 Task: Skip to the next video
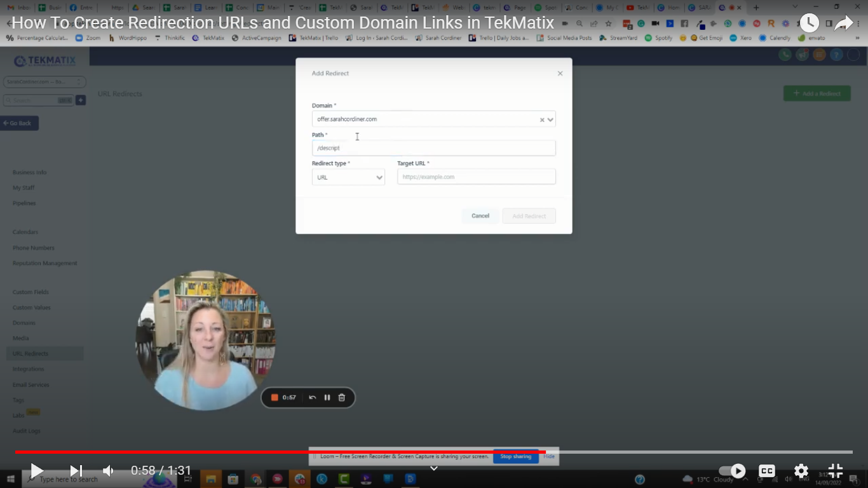(x=76, y=471)
